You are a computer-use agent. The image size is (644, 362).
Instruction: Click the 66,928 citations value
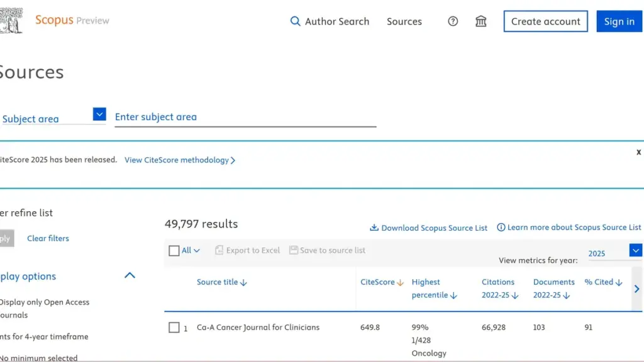494,327
